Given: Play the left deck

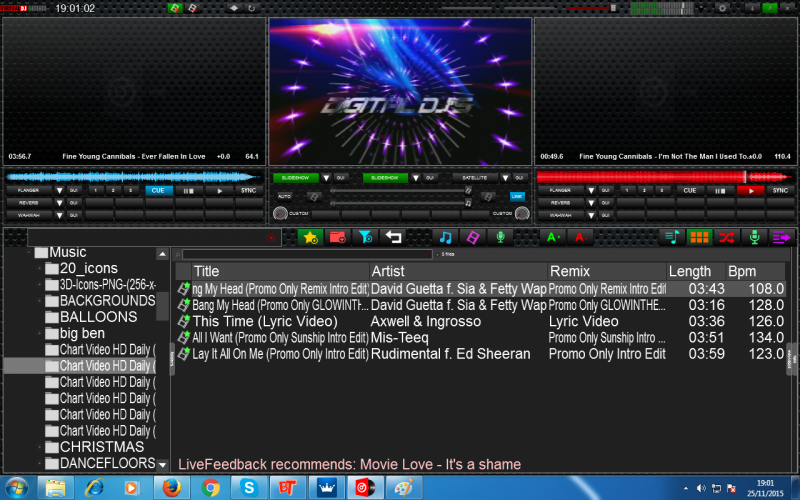Looking at the screenshot, I should [x=219, y=190].
